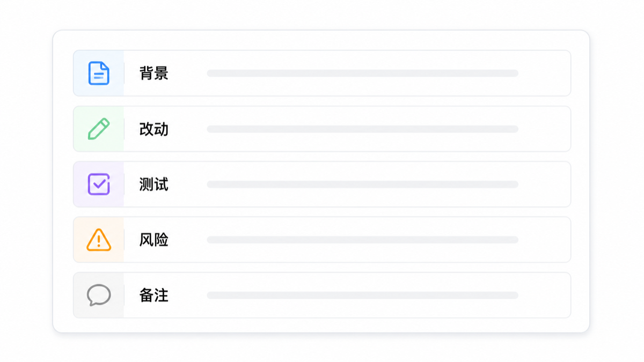The height and width of the screenshot is (362, 644).
Task: Select the 改动 label
Action: point(154,129)
